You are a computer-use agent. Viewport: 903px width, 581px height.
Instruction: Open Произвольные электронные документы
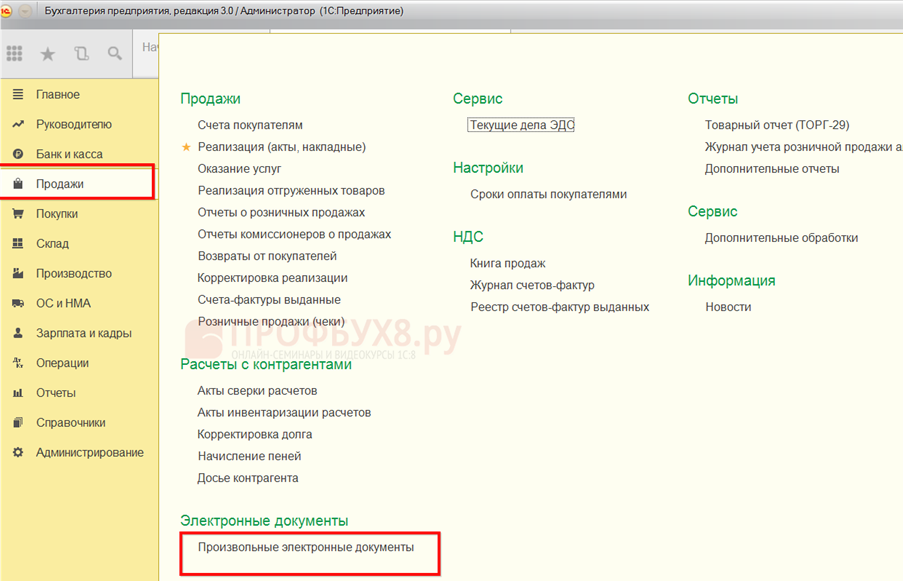pyautogui.click(x=306, y=547)
